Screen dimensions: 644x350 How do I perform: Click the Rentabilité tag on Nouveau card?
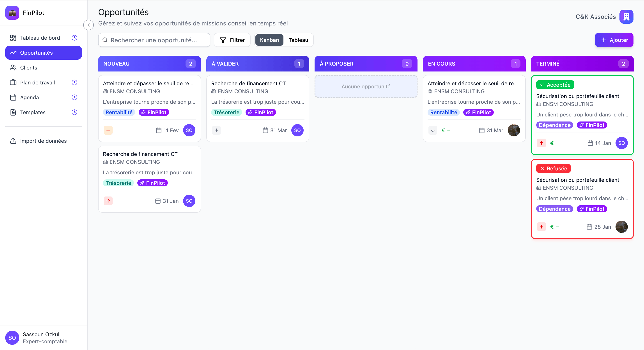coord(119,112)
